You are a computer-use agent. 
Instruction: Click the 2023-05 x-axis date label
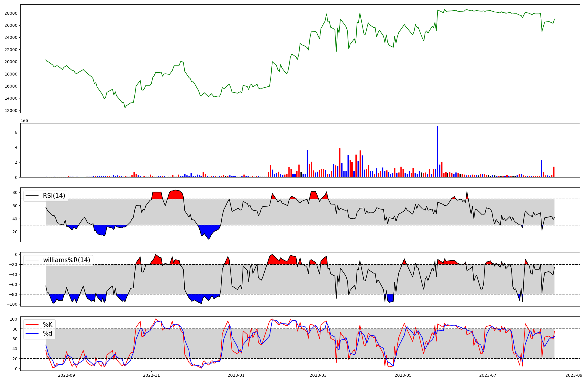click(402, 375)
